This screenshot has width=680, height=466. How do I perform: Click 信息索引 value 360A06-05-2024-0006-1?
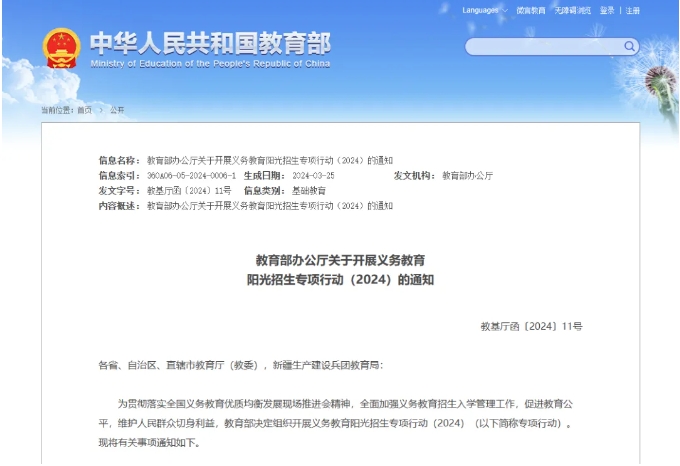[191, 176]
